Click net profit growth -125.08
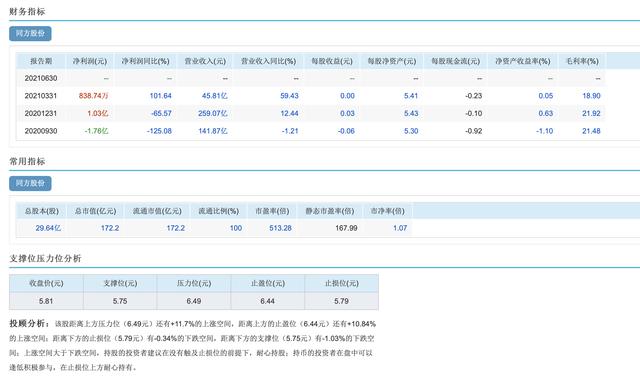Screen dimensions: 640x381 tap(159, 131)
